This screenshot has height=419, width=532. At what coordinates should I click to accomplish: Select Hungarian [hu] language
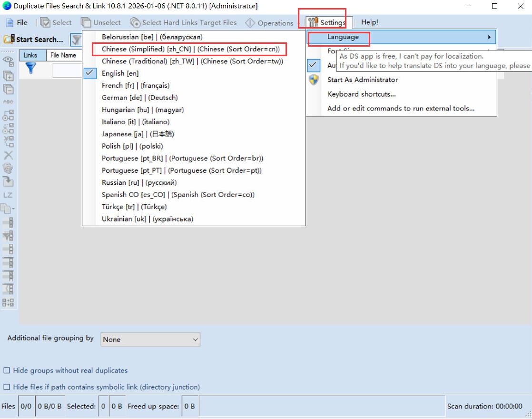(194, 110)
